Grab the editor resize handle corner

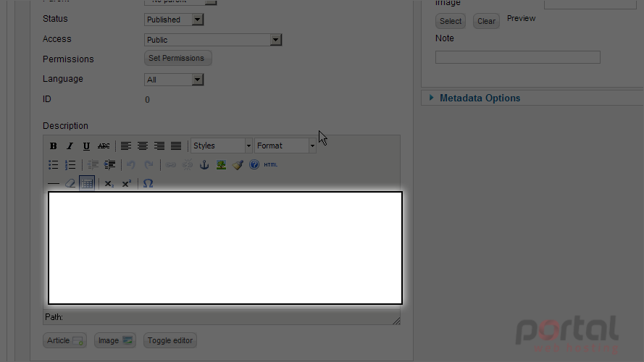[396, 321]
